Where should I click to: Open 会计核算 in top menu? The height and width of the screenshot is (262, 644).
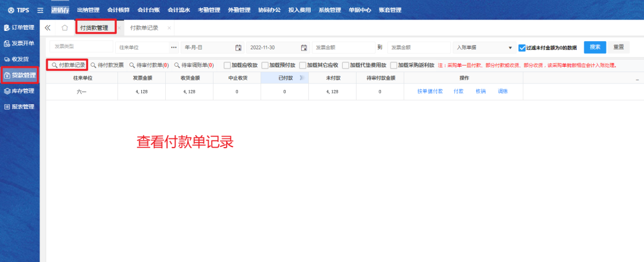[118, 10]
